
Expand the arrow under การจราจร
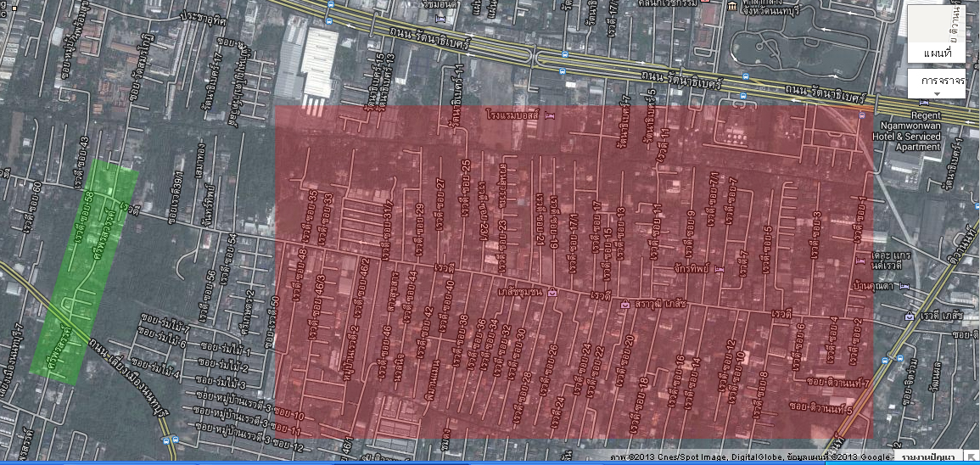[x=937, y=94]
